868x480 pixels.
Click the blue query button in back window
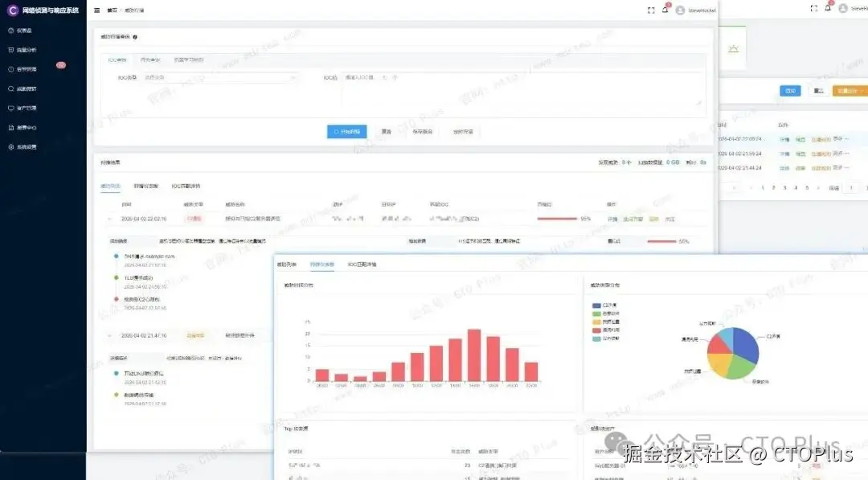pyautogui.click(x=791, y=91)
